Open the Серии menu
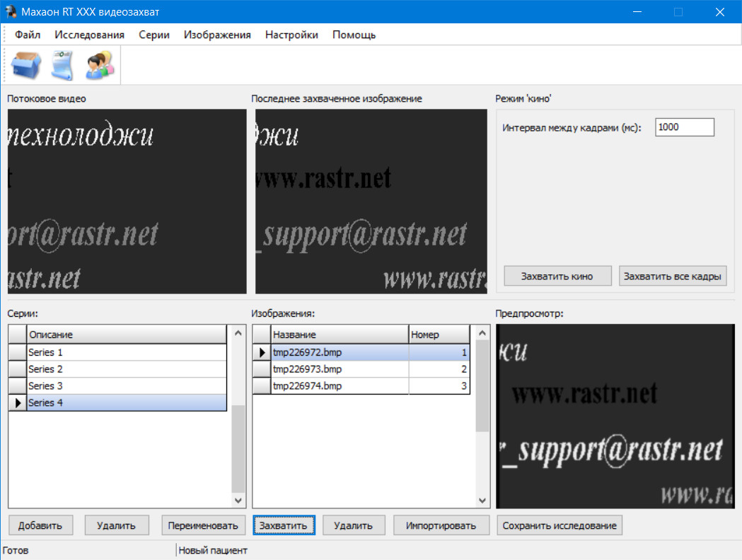The width and height of the screenshot is (742, 560). point(154,35)
